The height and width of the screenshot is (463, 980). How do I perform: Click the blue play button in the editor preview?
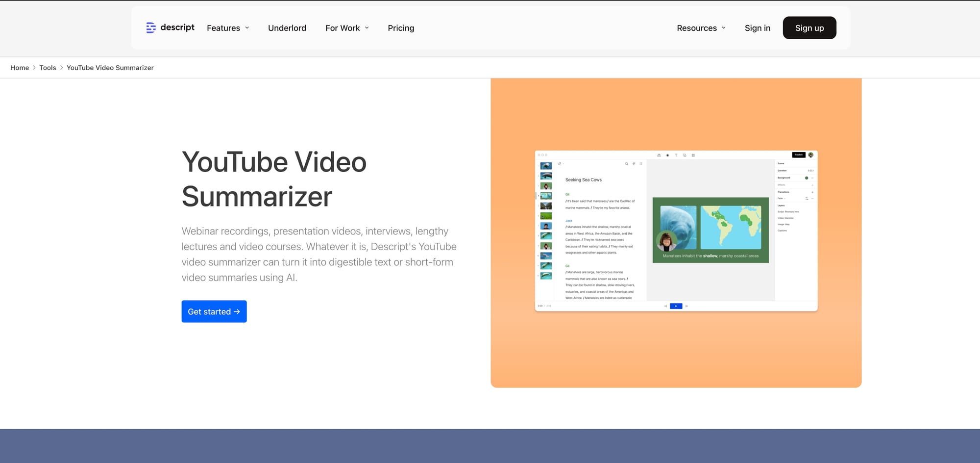tap(676, 306)
